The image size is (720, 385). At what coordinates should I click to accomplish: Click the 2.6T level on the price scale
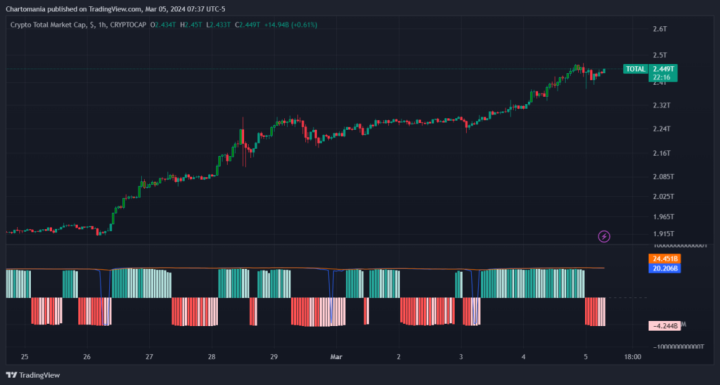659,29
